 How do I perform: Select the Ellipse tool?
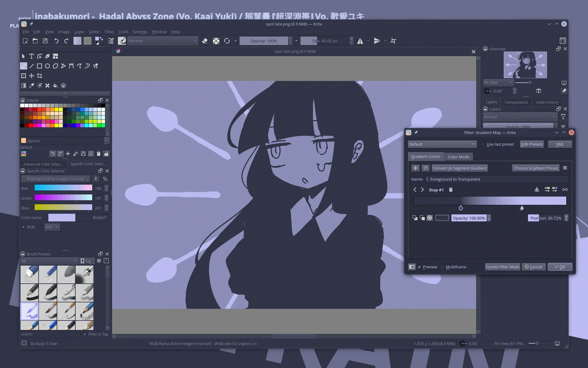coord(47,66)
